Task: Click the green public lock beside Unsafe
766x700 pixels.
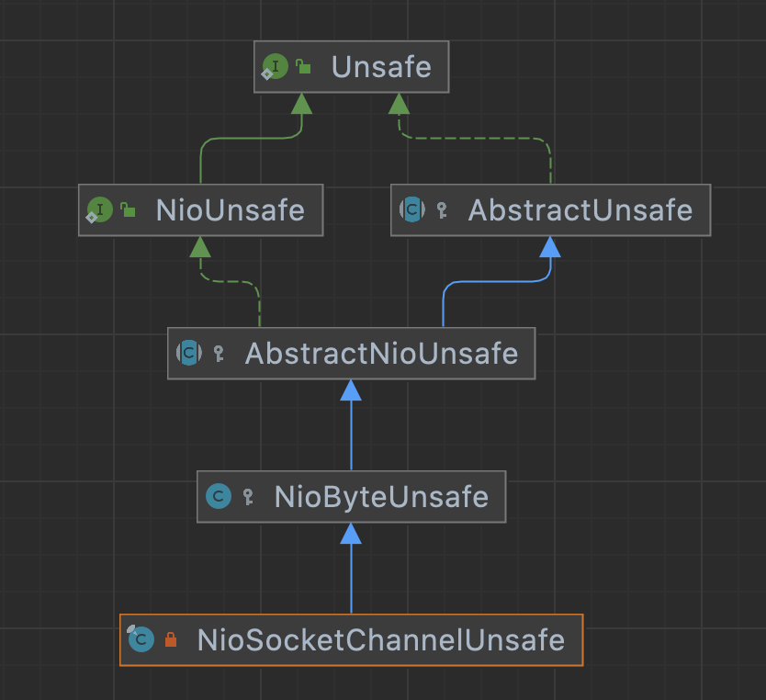Action: tap(303, 67)
